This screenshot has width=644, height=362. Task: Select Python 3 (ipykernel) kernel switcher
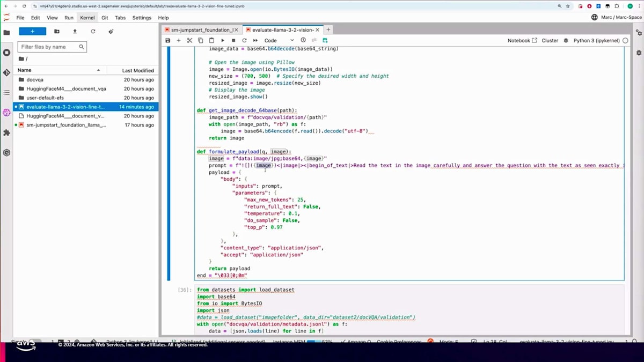[x=597, y=41]
